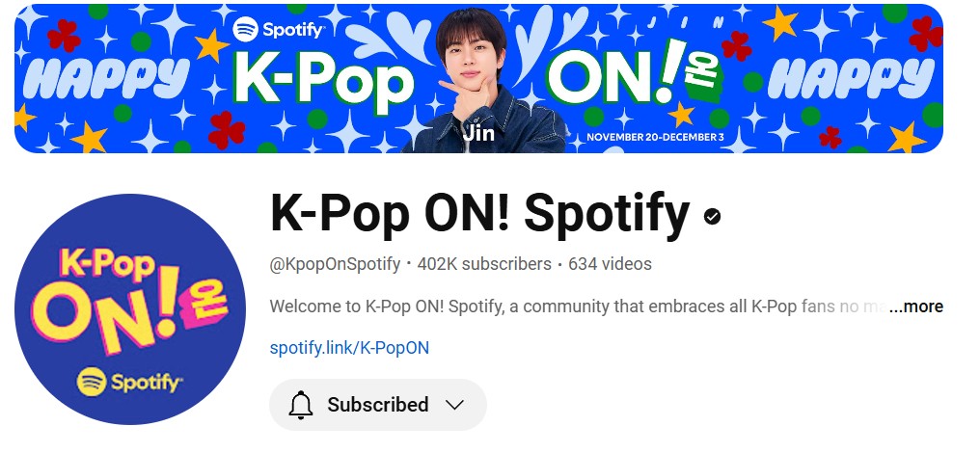980x453 pixels.
Task: Click the verified checkmark badge
Action: pyautogui.click(x=712, y=216)
